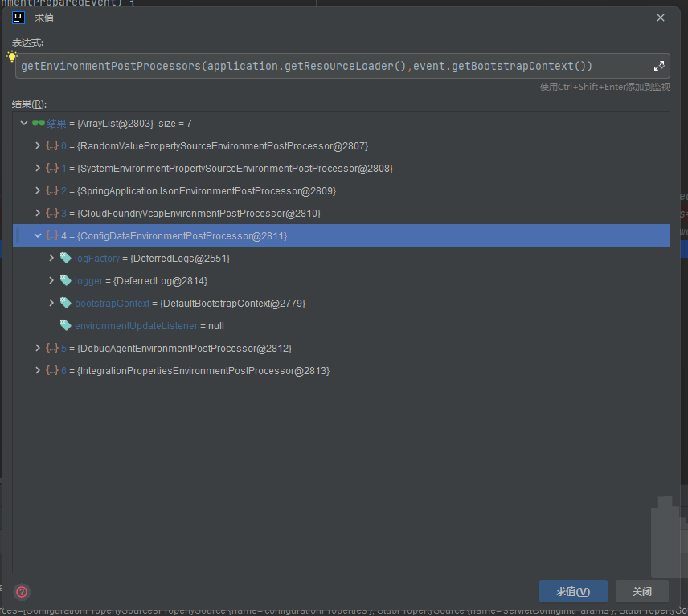Click the help question mark icon
Viewport: 688px width, 616px height.
[23, 592]
